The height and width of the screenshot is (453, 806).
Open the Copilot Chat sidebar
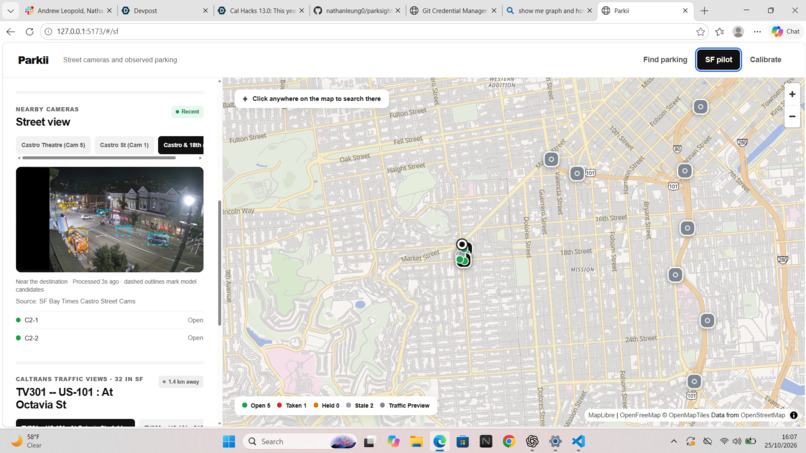[785, 31]
